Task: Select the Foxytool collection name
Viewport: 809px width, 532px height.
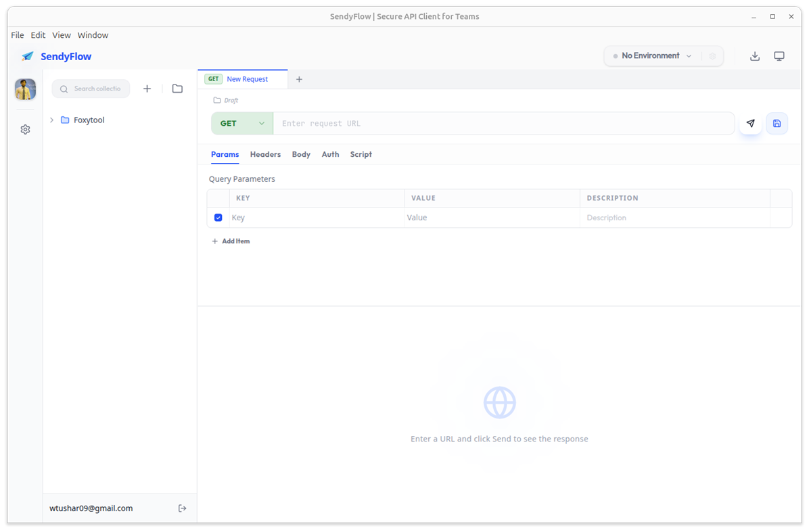Action: pos(89,120)
